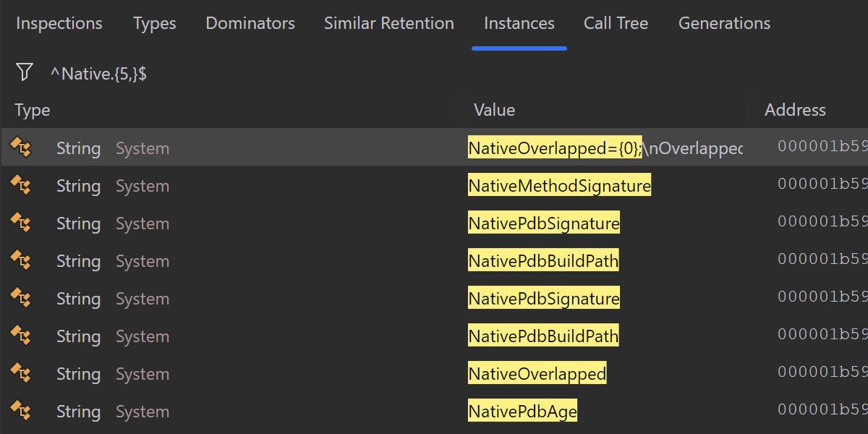Screen dimensions: 868x434
Task: Click the type icon on NativeOverlapped={0} row
Action: [x=20, y=148]
